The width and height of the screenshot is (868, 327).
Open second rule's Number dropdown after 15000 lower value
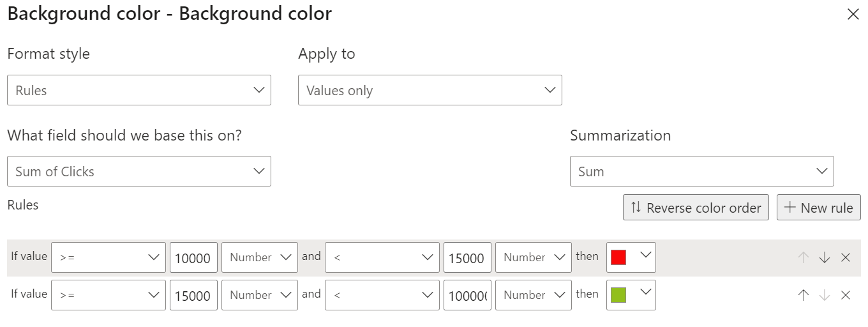click(x=260, y=294)
